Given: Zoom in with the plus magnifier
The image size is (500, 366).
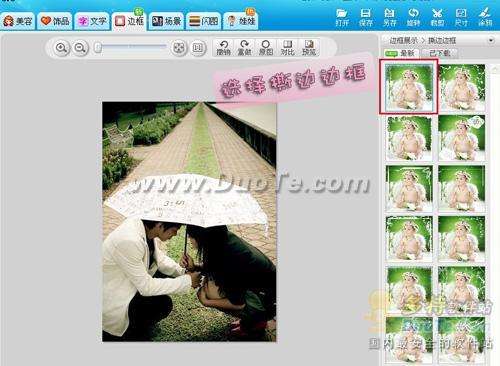Looking at the screenshot, I should click(x=61, y=48).
